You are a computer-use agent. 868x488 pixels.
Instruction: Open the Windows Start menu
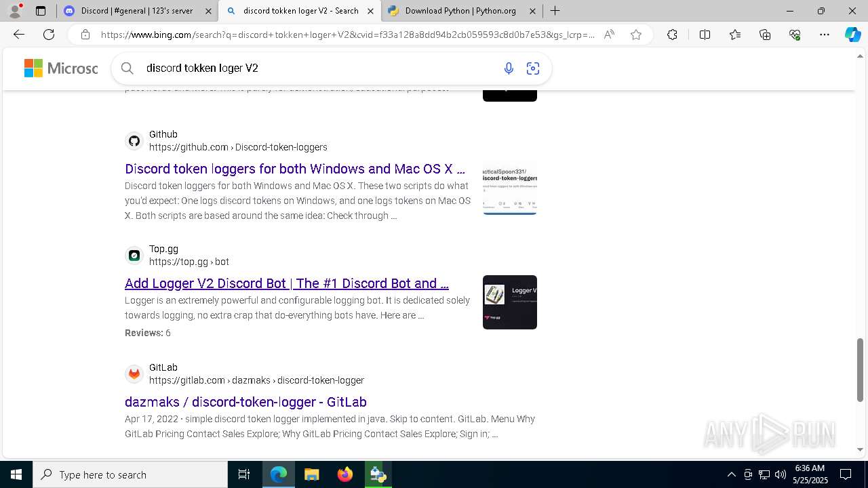click(16, 474)
